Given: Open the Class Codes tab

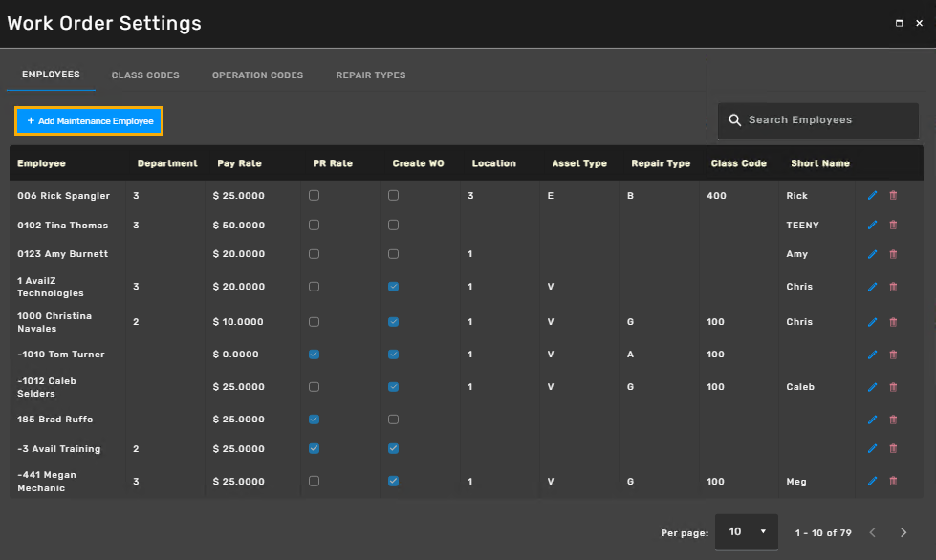Looking at the screenshot, I should point(145,75).
